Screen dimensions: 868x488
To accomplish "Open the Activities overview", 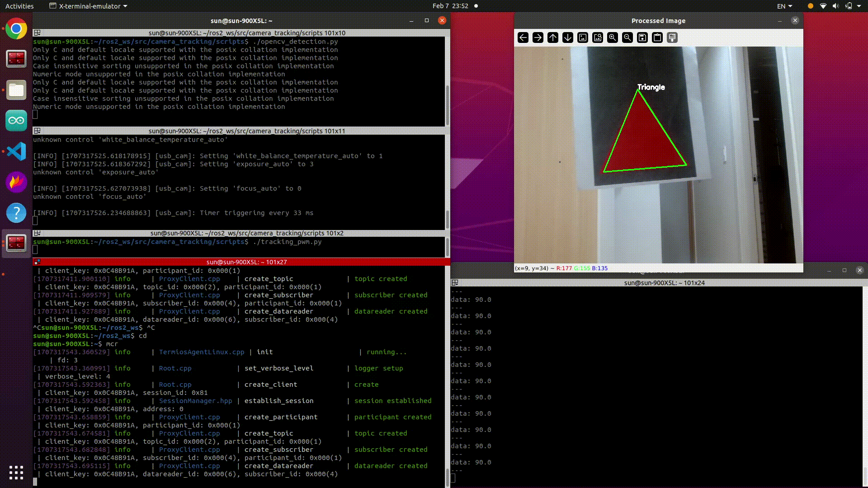I will tap(19, 6).
